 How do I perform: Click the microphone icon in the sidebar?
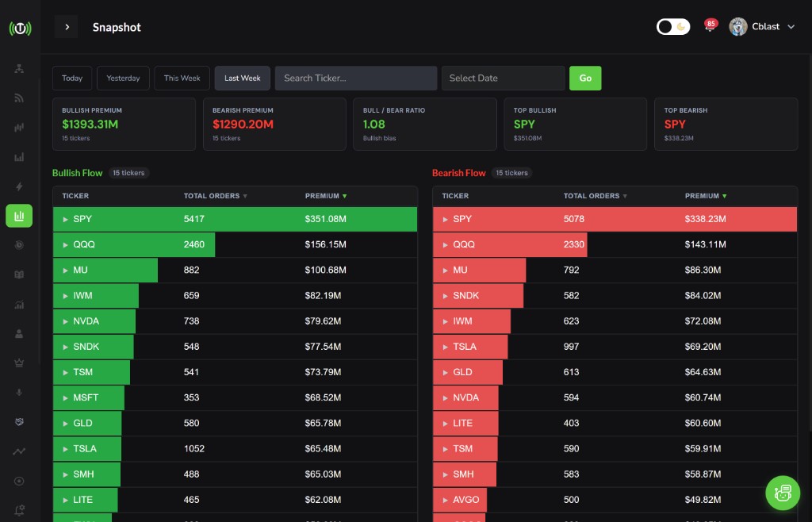[19, 392]
